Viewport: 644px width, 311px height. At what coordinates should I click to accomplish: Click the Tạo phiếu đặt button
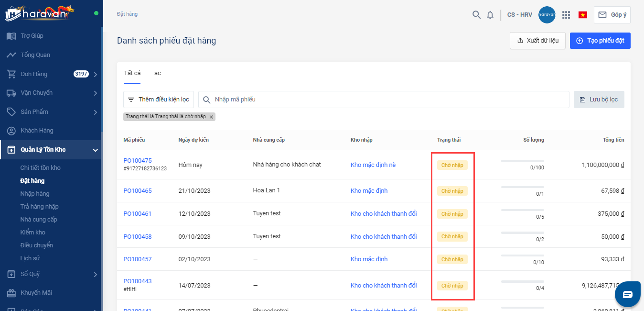coord(600,41)
